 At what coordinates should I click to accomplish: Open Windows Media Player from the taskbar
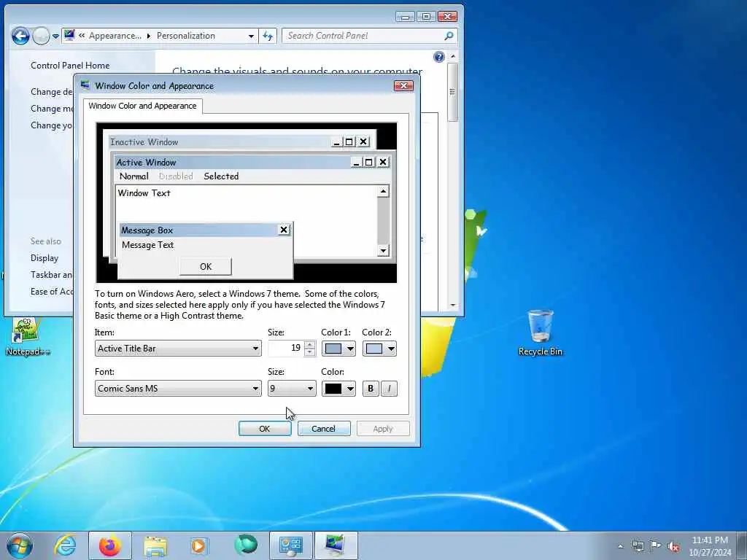(198, 545)
